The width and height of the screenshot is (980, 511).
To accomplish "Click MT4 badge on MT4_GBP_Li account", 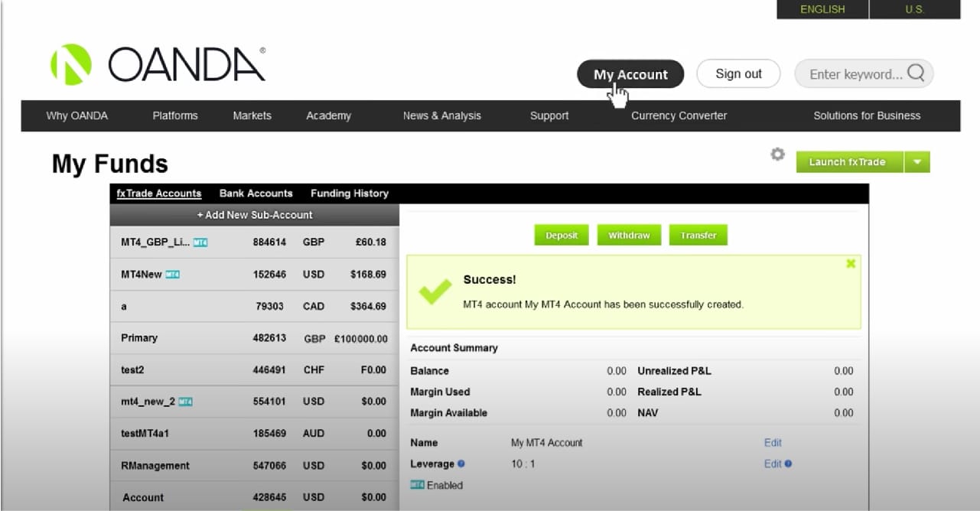I will pyautogui.click(x=200, y=242).
